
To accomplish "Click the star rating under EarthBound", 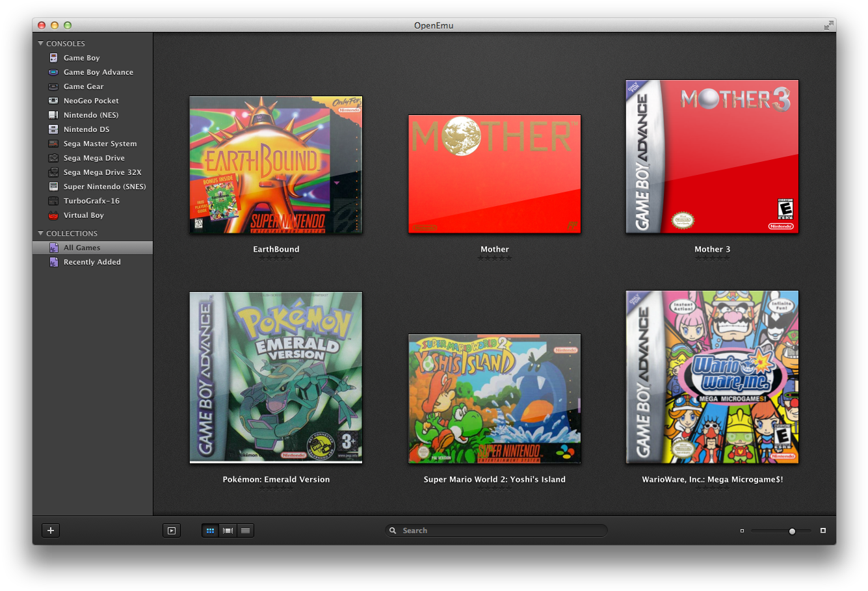I will click(x=276, y=258).
